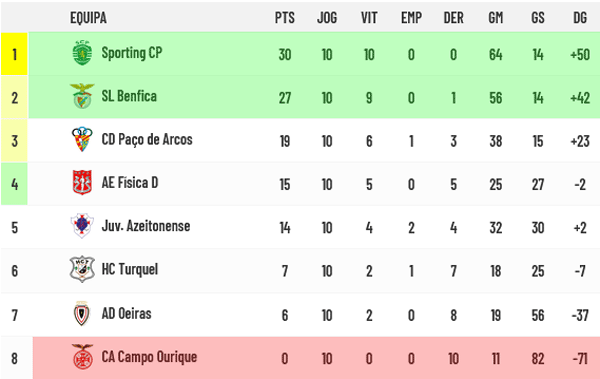Click the SL Benfica eagle crest
The height and width of the screenshot is (379, 600).
pyautogui.click(x=82, y=96)
